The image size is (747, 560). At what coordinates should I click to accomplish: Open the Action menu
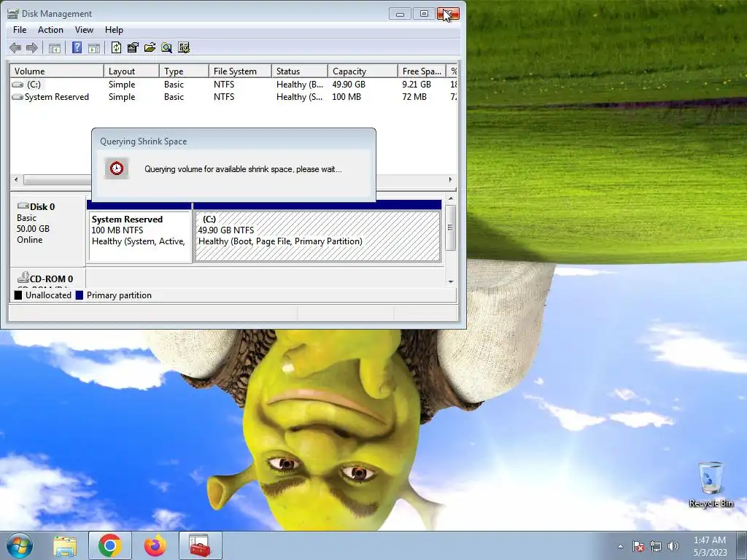coord(50,29)
